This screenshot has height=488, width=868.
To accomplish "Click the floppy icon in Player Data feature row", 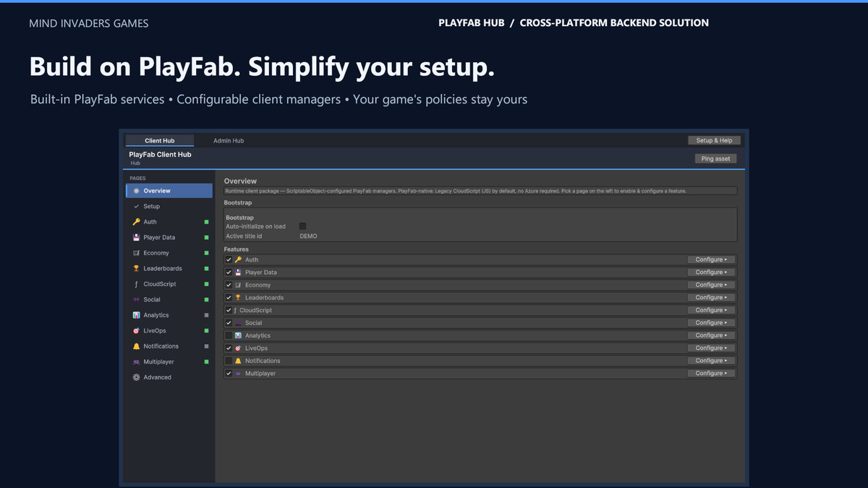I will [239, 273].
